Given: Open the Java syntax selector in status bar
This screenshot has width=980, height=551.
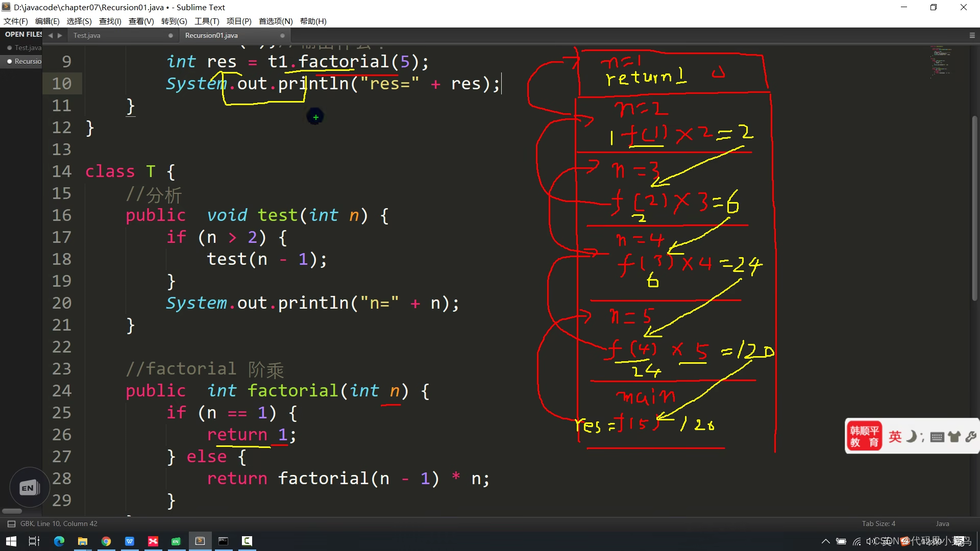Looking at the screenshot, I should 942,523.
